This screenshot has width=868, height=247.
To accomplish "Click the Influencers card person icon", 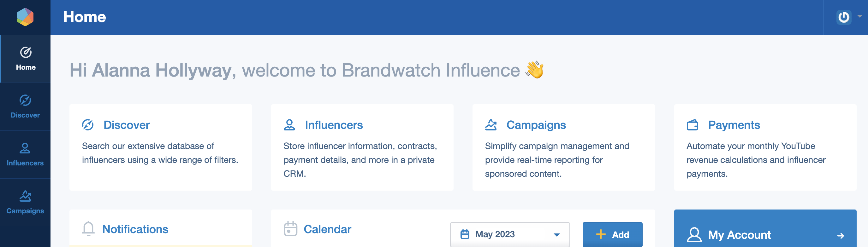I will [289, 125].
